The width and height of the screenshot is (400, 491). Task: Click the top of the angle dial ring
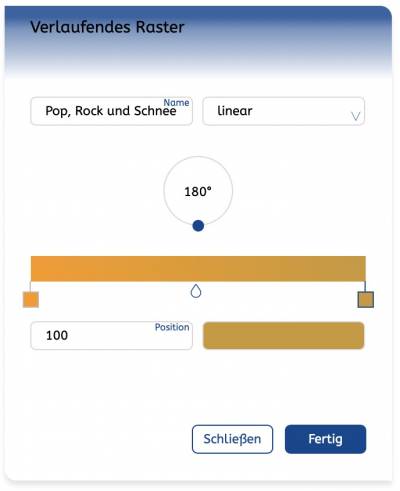[x=198, y=157]
